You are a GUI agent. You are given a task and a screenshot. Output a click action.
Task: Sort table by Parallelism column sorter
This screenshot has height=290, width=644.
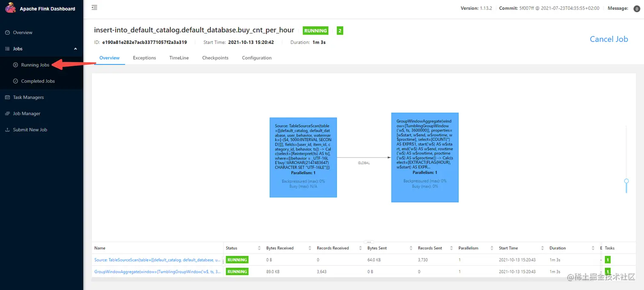click(x=492, y=248)
